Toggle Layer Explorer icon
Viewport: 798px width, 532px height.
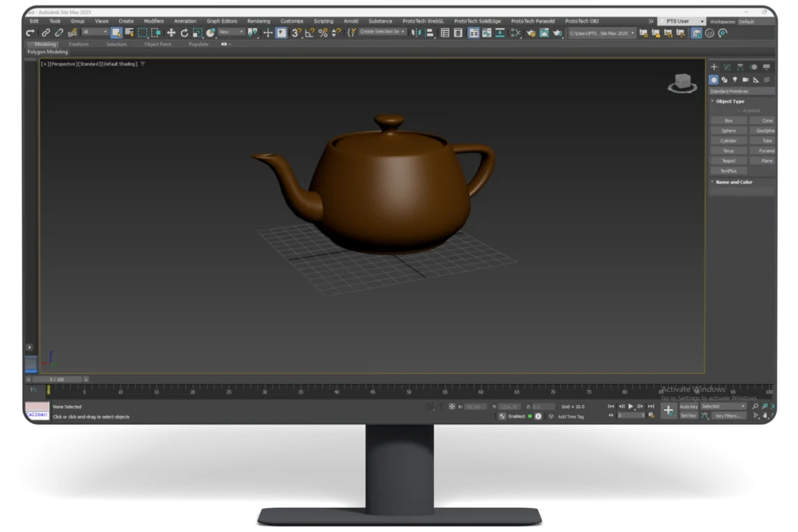(458, 33)
